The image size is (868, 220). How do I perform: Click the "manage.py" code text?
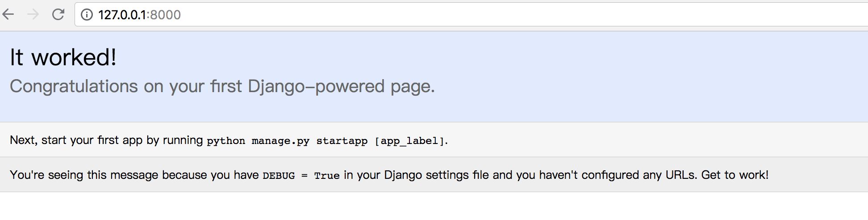280,141
